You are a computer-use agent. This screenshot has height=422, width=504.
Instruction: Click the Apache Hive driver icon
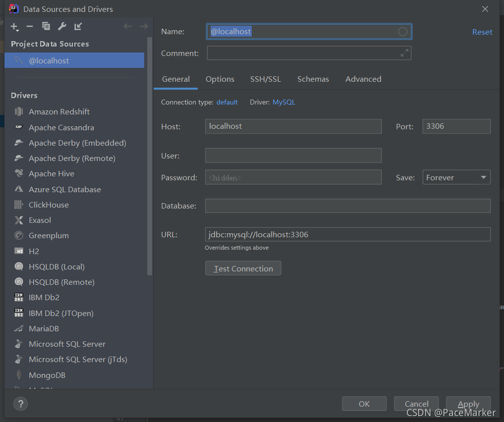[19, 173]
